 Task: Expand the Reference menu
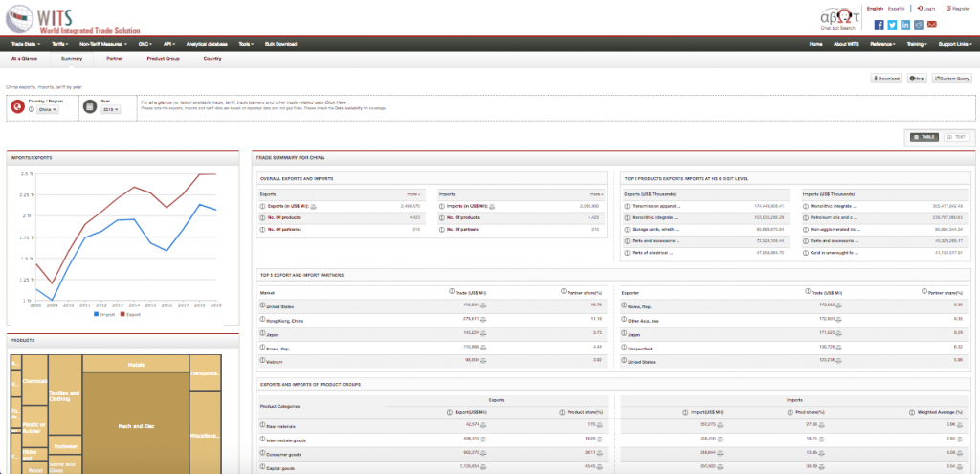coord(882,44)
